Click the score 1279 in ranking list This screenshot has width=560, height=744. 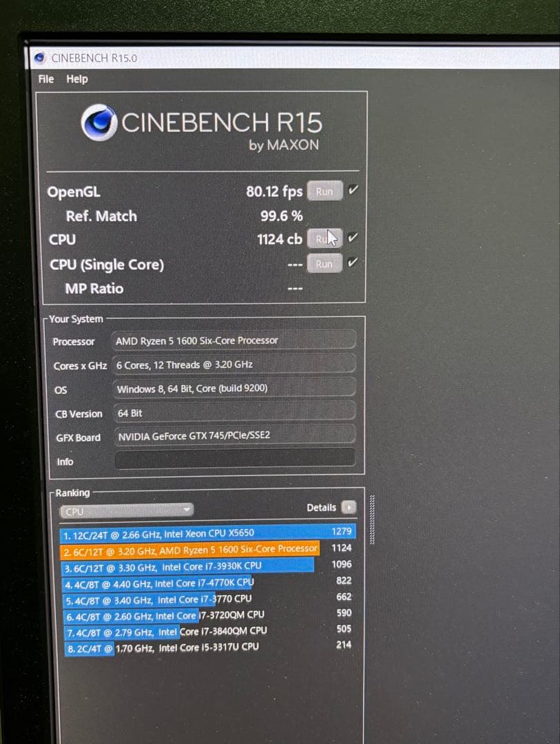341,531
